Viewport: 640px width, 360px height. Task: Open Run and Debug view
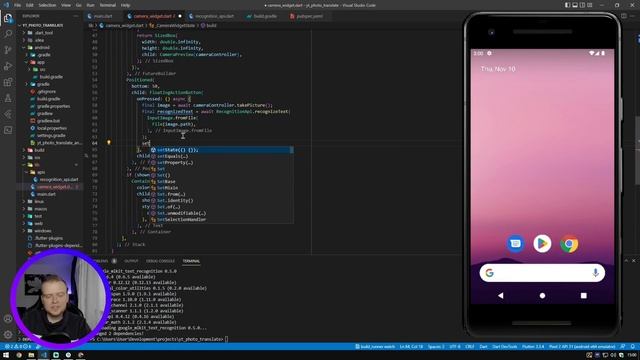(8, 66)
